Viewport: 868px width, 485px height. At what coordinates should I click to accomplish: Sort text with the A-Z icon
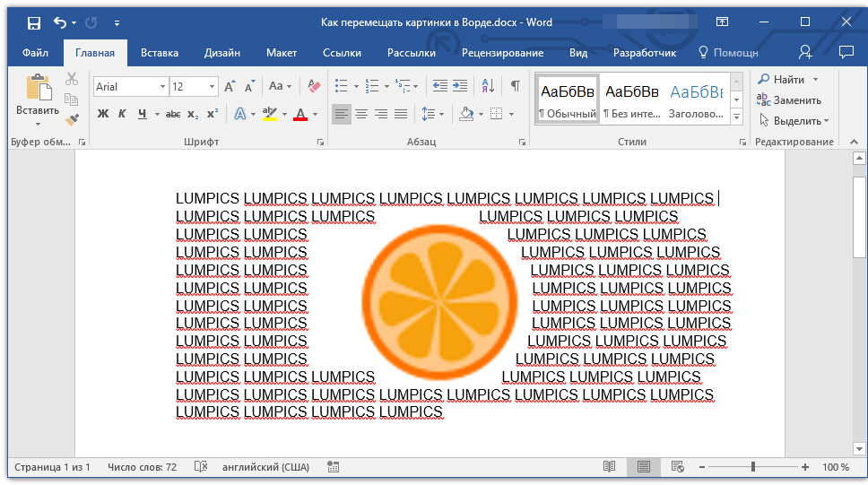(x=488, y=86)
